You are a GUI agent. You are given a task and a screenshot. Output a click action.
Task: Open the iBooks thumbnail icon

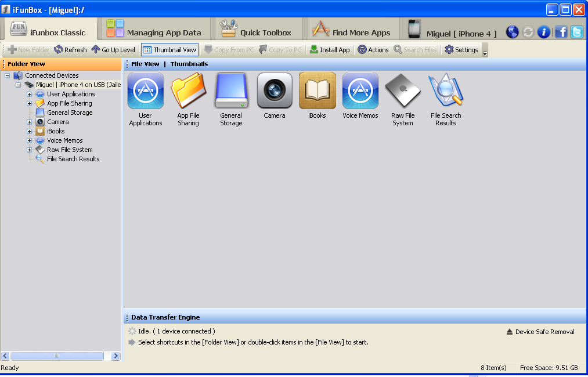click(x=318, y=96)
